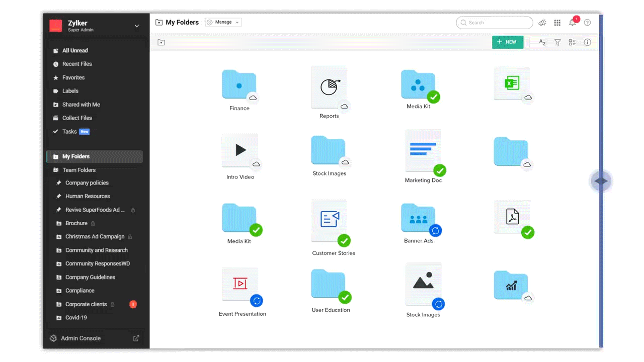Screen dimensions: 644x362
Task: Open the announcements megaphone icon
Action: [542, 23]
